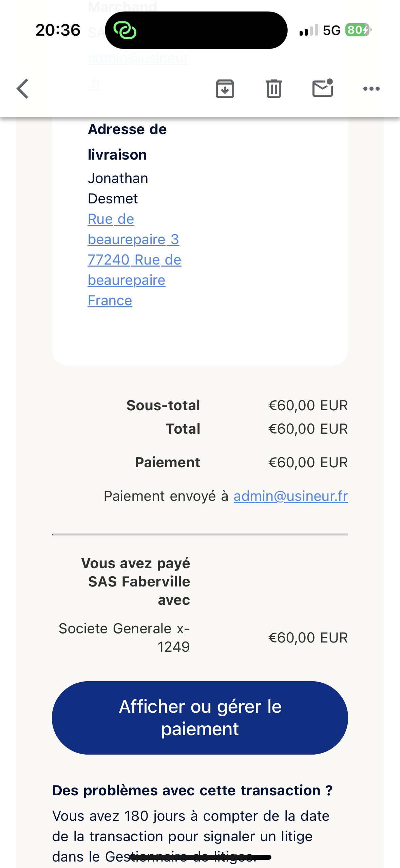The height and width of the screenshot is (868, 400).
Task: Open the Rue de address link
Action: 111,219
